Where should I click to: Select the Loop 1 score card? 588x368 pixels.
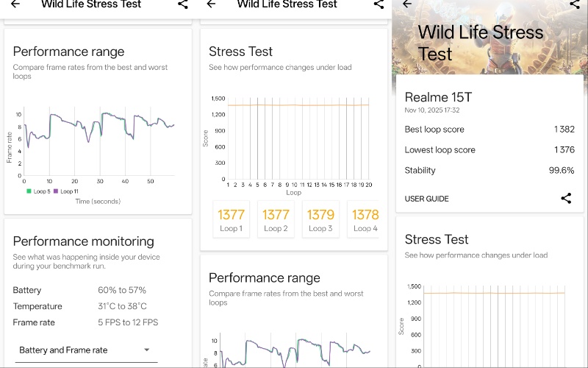click(231, 219)
